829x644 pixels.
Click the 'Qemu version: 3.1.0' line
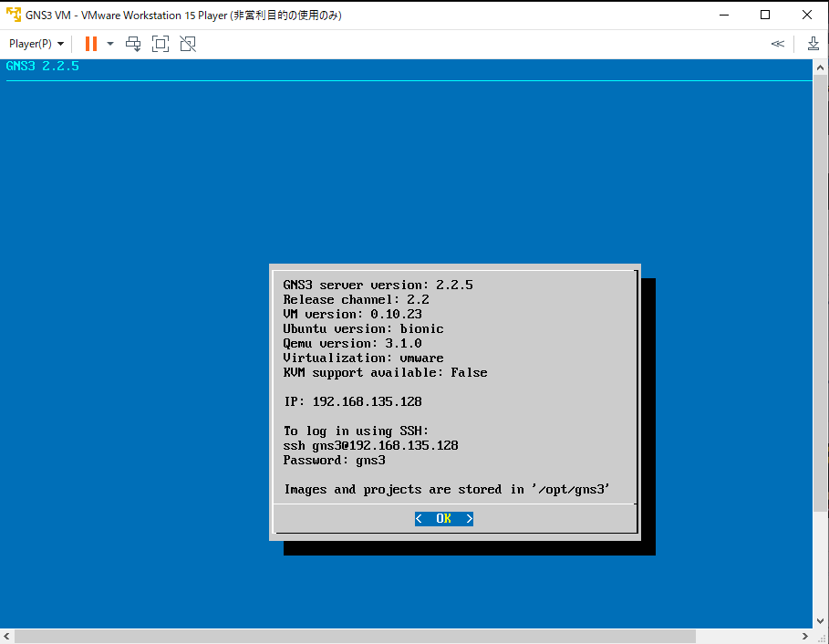click(x=352, y=344)
